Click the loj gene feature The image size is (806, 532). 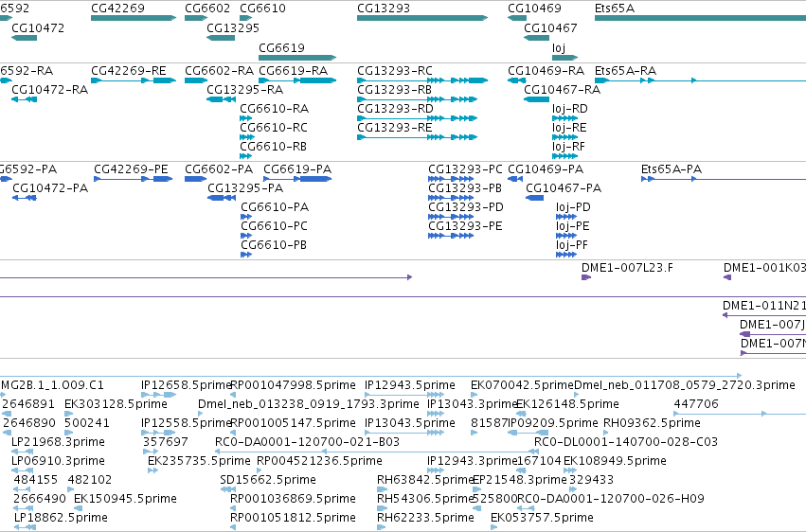pos(564,58)
